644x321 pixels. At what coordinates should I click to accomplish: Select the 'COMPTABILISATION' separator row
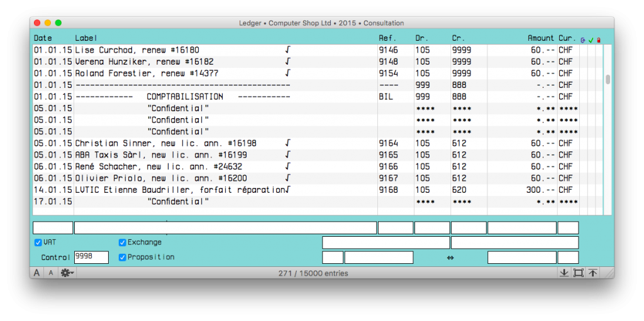tap(318, 97)
